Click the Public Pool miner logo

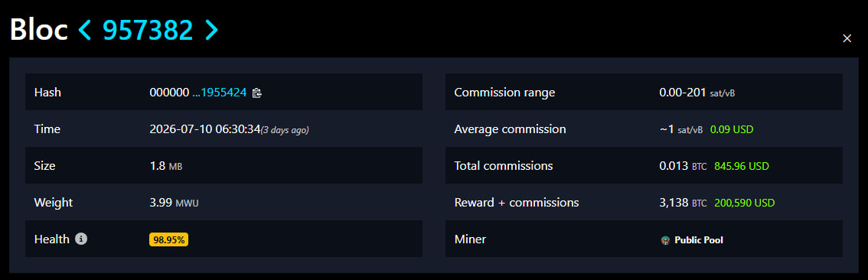point(665,241)
